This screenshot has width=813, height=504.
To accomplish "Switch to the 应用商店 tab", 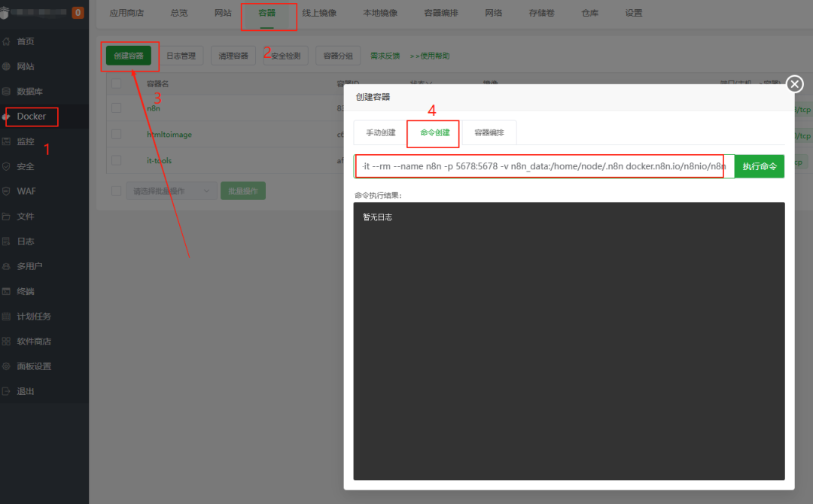I will [126, 13].
